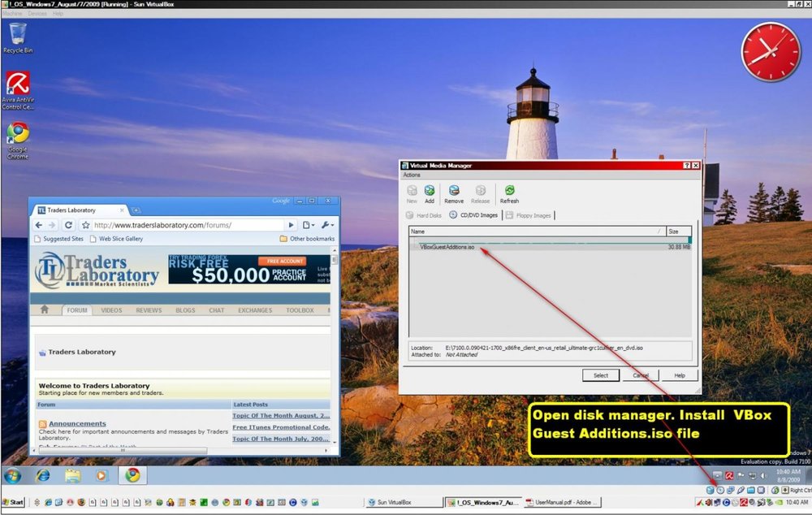This screenshot has width=812, height=515.
Task: Click the Chrome vertical scrollbar up arrow
Action: point(334,251)
